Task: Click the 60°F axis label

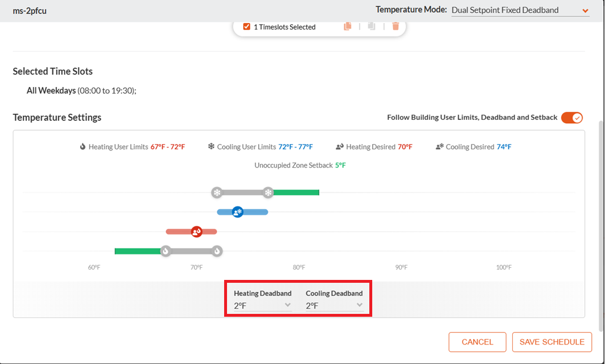Action: (x=94, y=267)
